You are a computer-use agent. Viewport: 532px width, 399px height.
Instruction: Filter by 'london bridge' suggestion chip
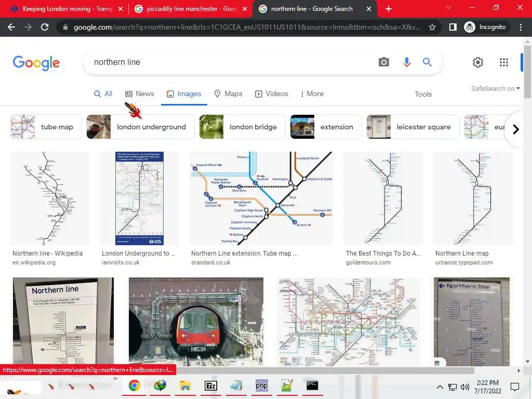242,127
